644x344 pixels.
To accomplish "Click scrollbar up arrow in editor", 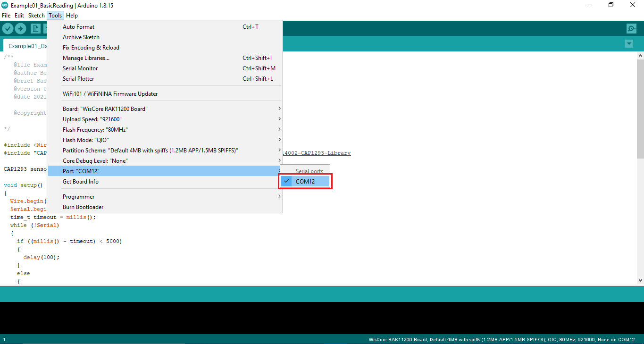I will tap(640, 55).
